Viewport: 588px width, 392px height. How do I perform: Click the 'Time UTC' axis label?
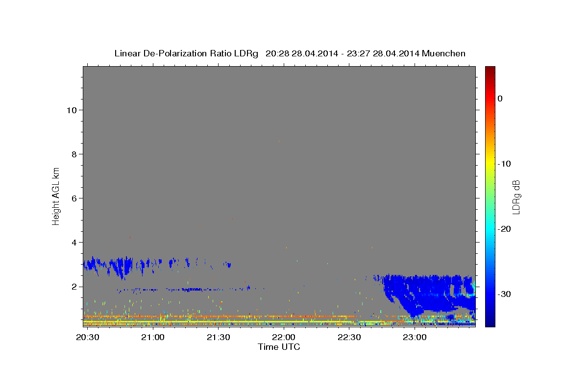point(279,347)
